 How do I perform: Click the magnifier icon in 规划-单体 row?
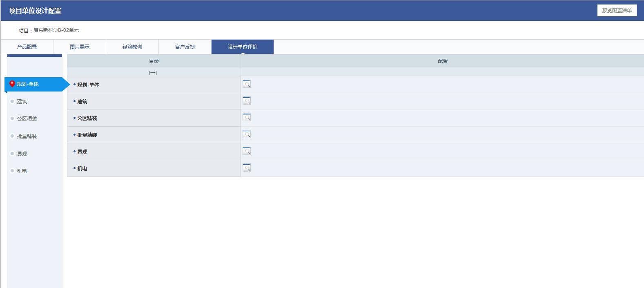click(x=246, y=84)
